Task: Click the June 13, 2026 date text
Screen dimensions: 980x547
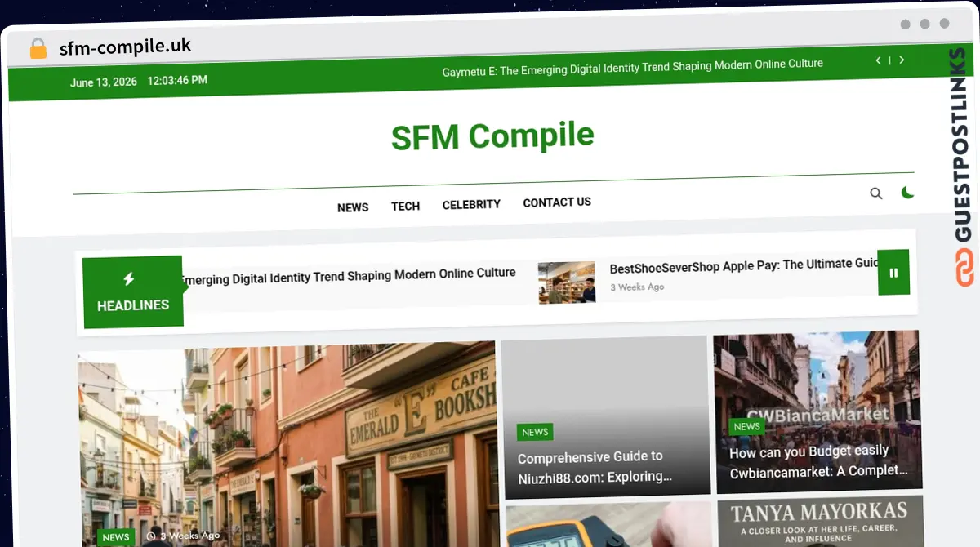Action: (x=104, y=82)
